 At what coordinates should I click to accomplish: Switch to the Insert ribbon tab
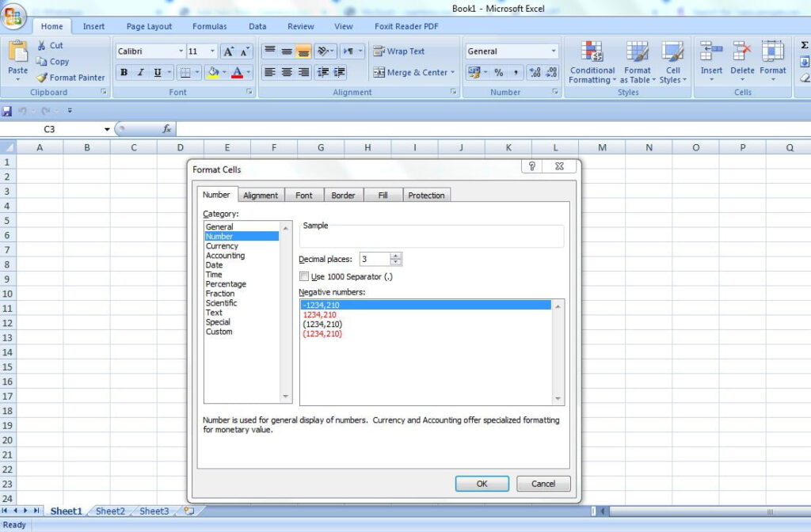[93, 26]
